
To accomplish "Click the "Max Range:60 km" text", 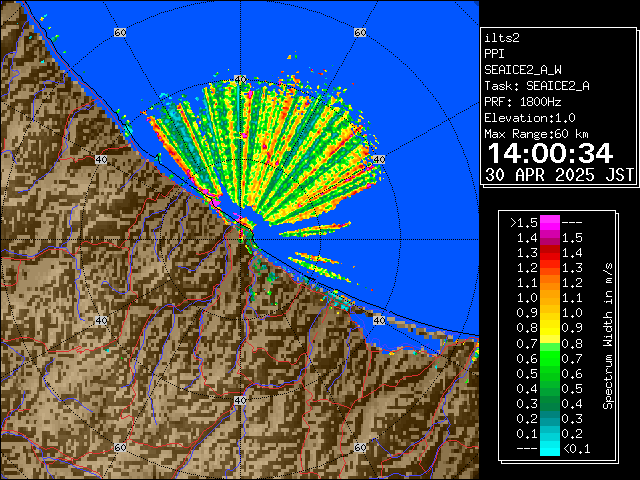I will [x=536, y=134].
